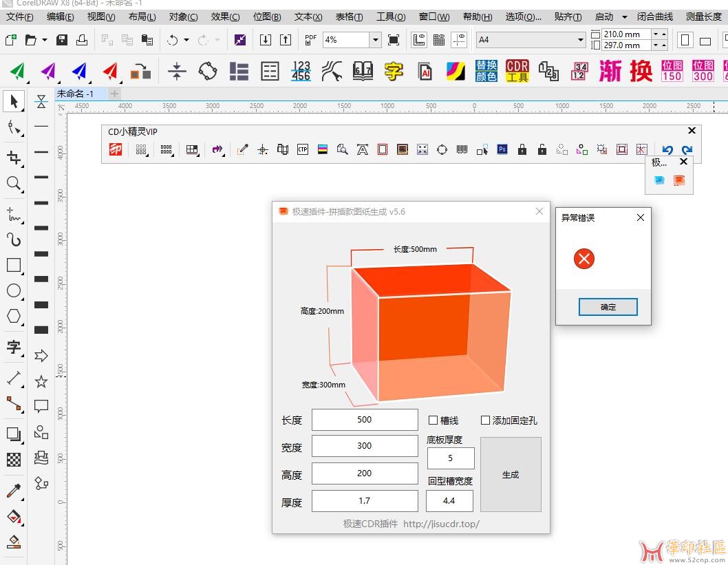Image resolution: width=728 pixels, height=565 pixels.
Task: Click the Import icon
Action: tap(266, 40)
